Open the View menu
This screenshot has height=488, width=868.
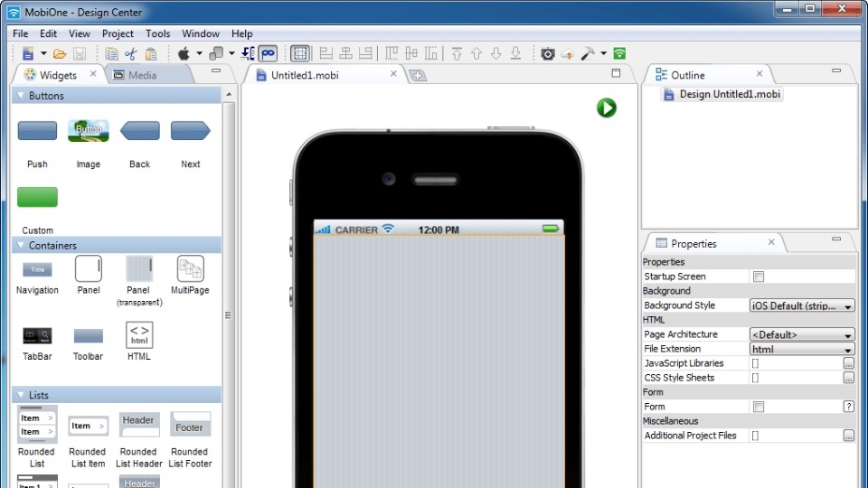point(80,33)
